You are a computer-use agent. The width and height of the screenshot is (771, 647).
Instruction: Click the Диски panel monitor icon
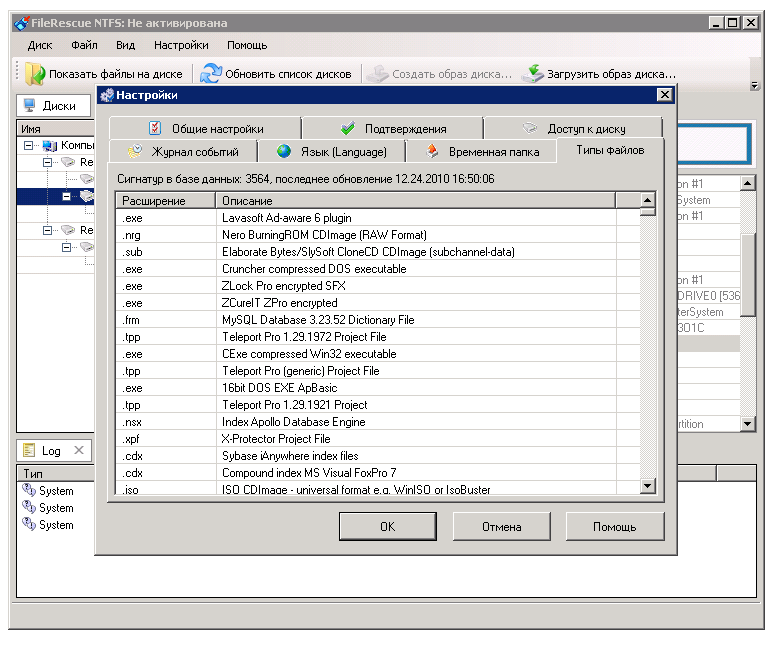click(30, 105)
